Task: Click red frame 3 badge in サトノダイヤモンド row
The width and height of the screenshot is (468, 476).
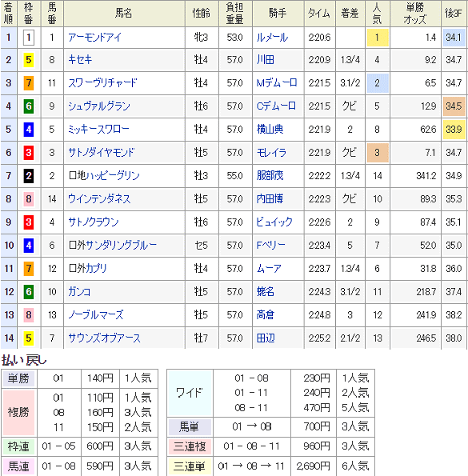Action: 29,152
